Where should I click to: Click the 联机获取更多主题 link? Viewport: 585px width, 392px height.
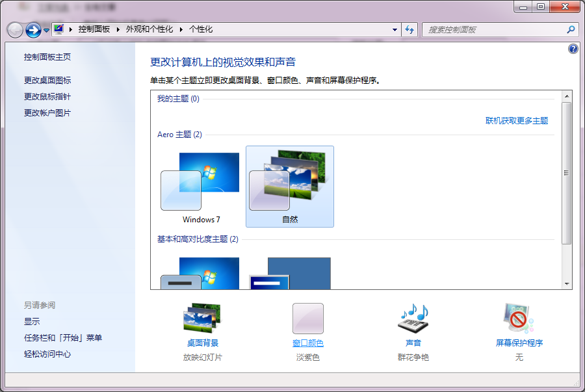click(x=515, y=121)
